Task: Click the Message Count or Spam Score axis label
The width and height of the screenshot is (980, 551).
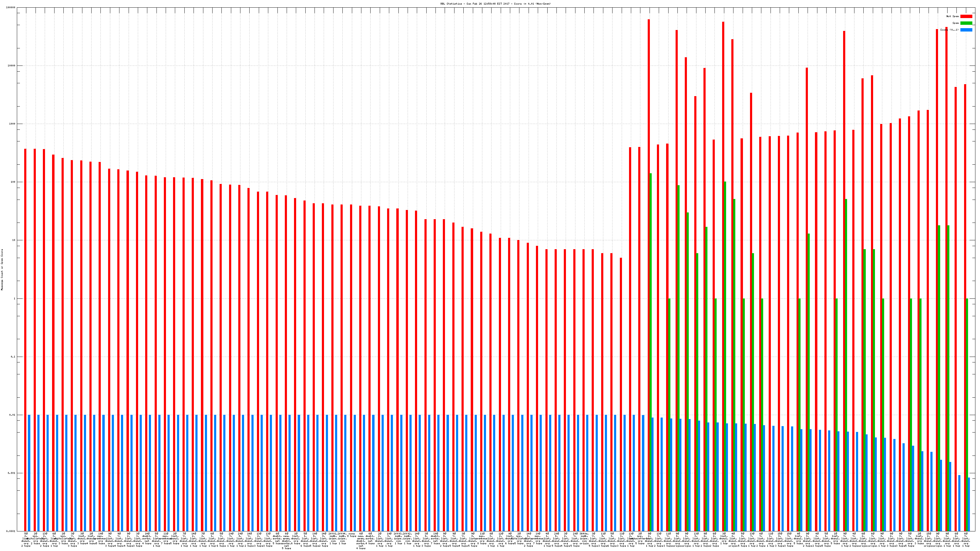Action: pos(2,270)
